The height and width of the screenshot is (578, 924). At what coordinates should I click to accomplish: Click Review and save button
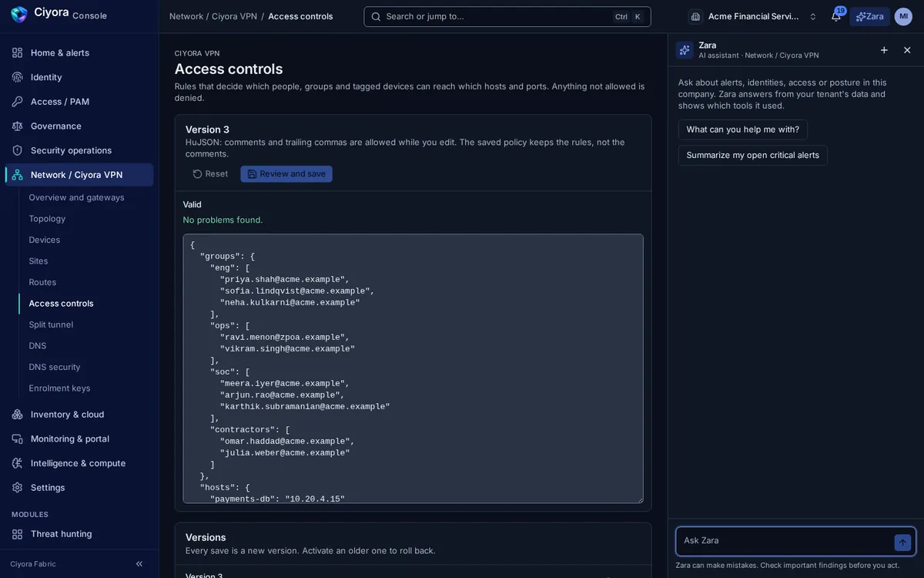pos(286,174)
